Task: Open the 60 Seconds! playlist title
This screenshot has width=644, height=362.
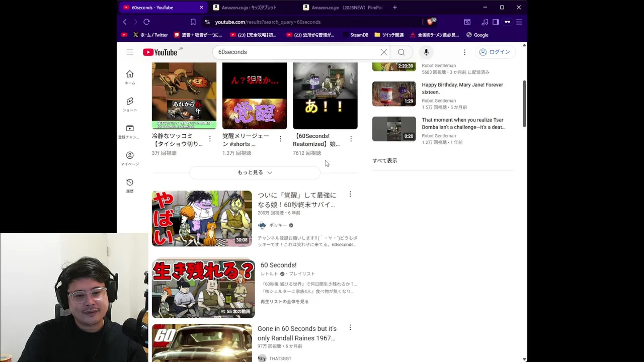Action: pos(278,265)
